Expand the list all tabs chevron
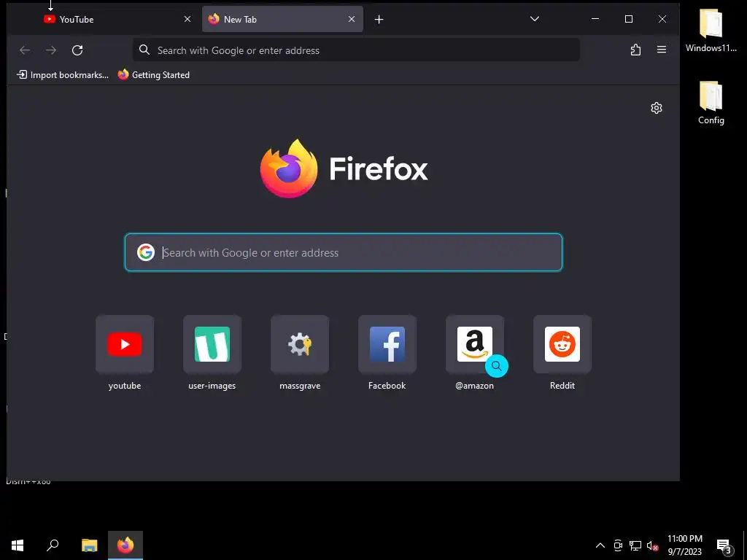Screen dimensions: 747x560 (535, 19)
